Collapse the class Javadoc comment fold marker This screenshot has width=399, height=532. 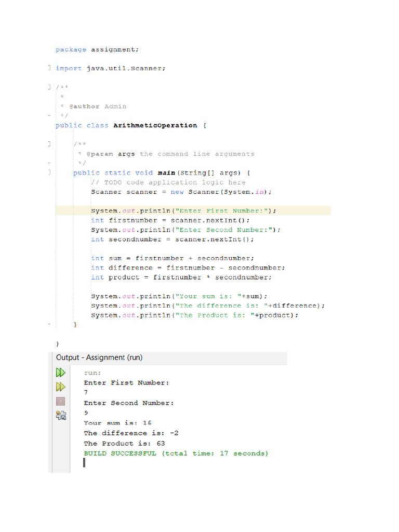click(49, 87)
